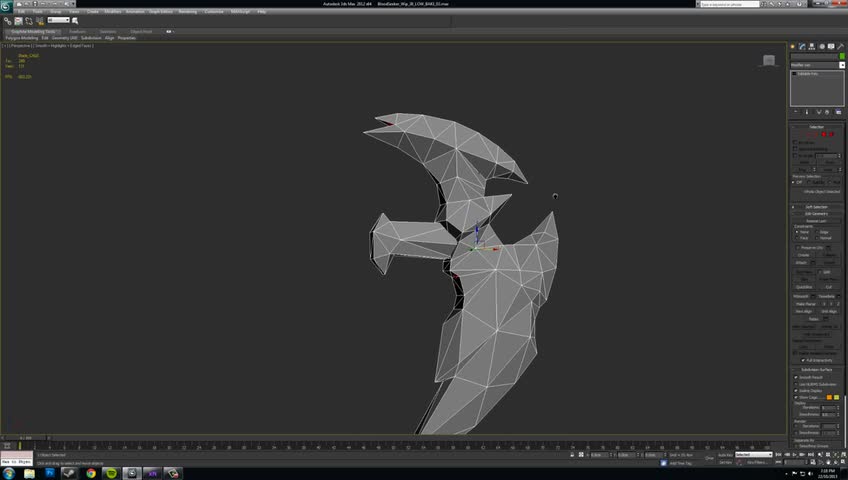Click Remove Modifier trash icon
Screen dimensions: 848x480
coord(827,112)
